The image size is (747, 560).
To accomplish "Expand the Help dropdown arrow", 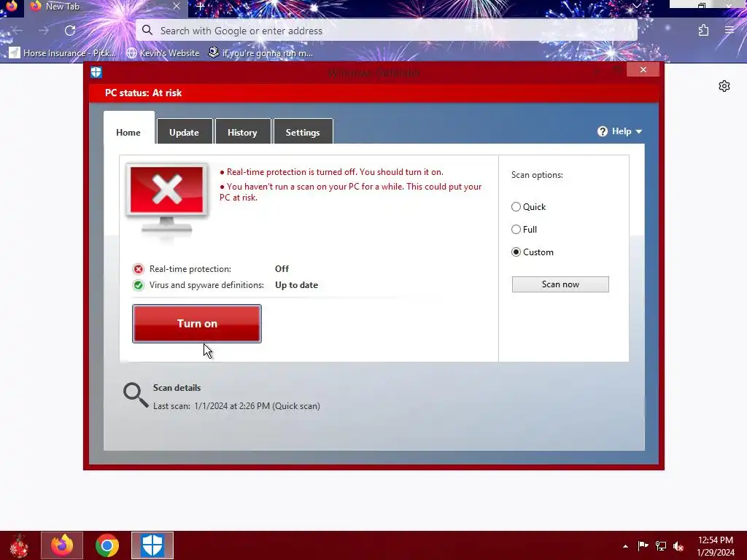I will point(639,132).
